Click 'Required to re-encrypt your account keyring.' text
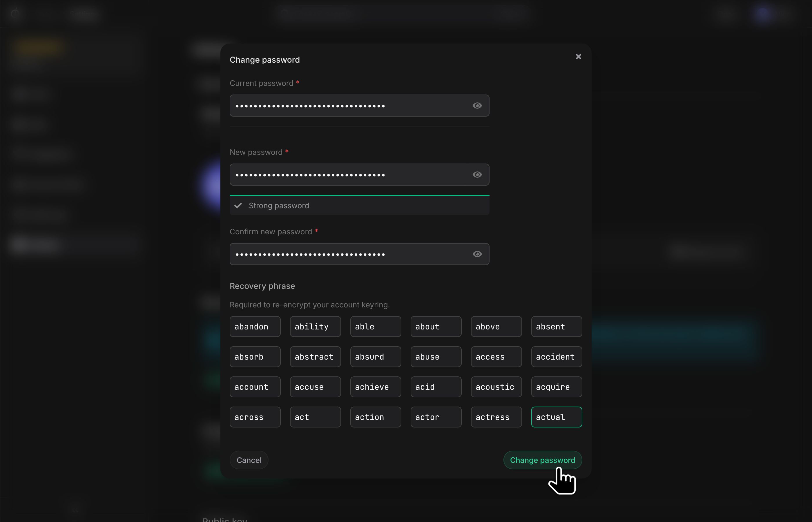This screenshot has height=522, width=812. pos(310,305)
